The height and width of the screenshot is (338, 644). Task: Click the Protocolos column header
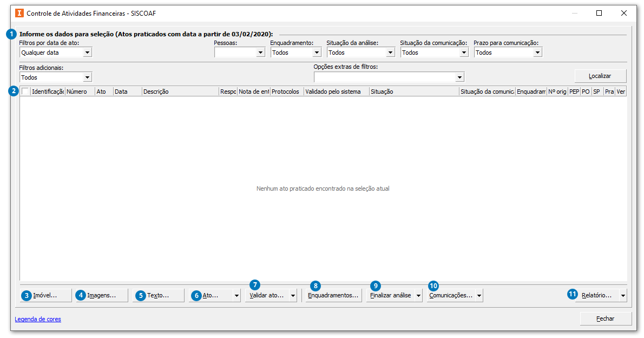click(287, 92)
